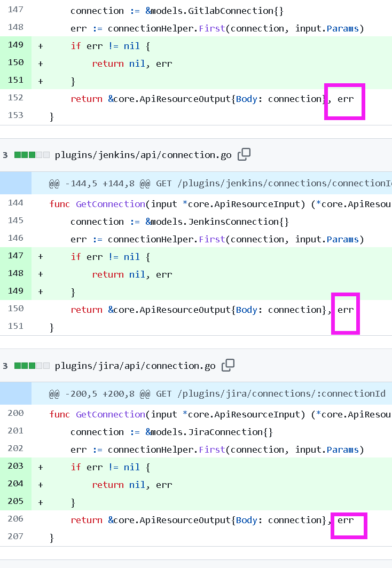This screenshot has width=392, height=568.
Task: Click the trailing 'err' on gitlab line 152
Action: click(346, 99)
